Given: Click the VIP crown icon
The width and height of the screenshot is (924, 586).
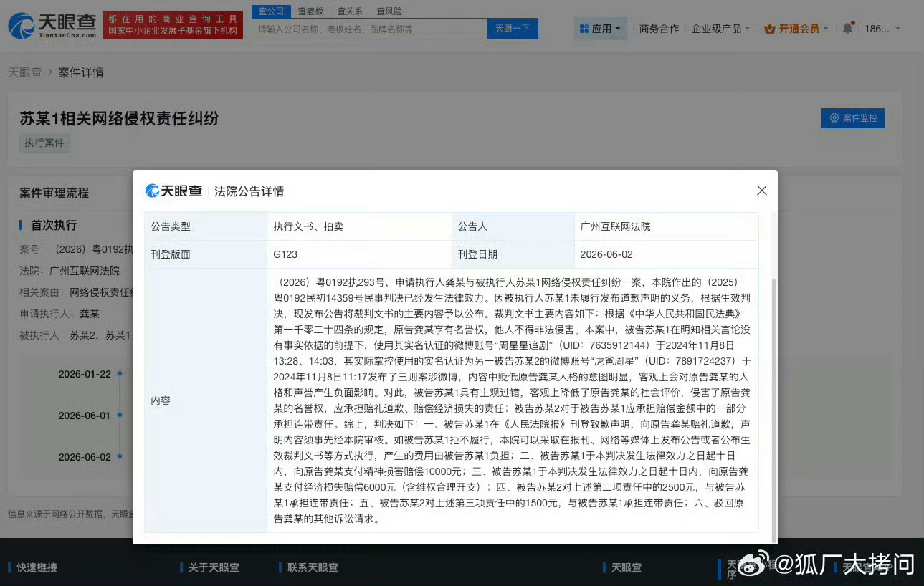Looking at the screenshot, I should point(770,29).
